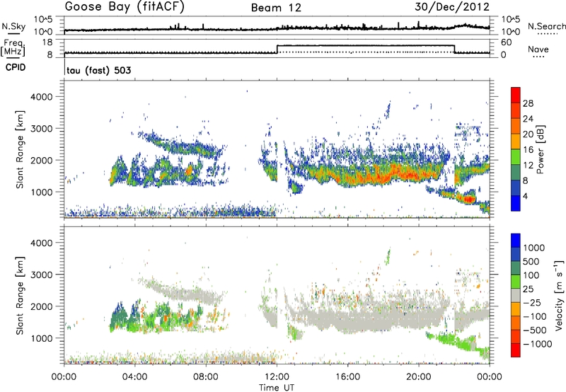Image resolution: width=566 pixels, height=392 pixels.
Task: Click the 3000 km tick in velocity panel
Action: pyautogui.click(x=41, y=275)
